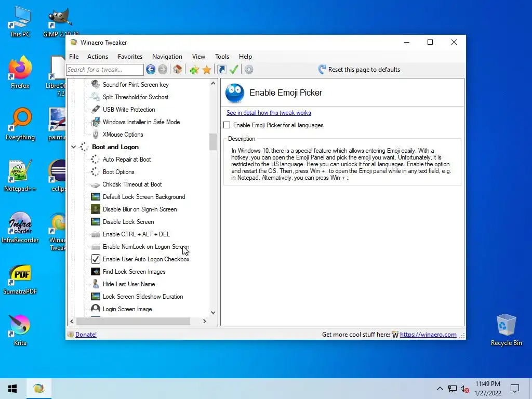Click the muted volume tray icon
The width and height of the screenshot is (532, 399).
[x=465, y=389]
